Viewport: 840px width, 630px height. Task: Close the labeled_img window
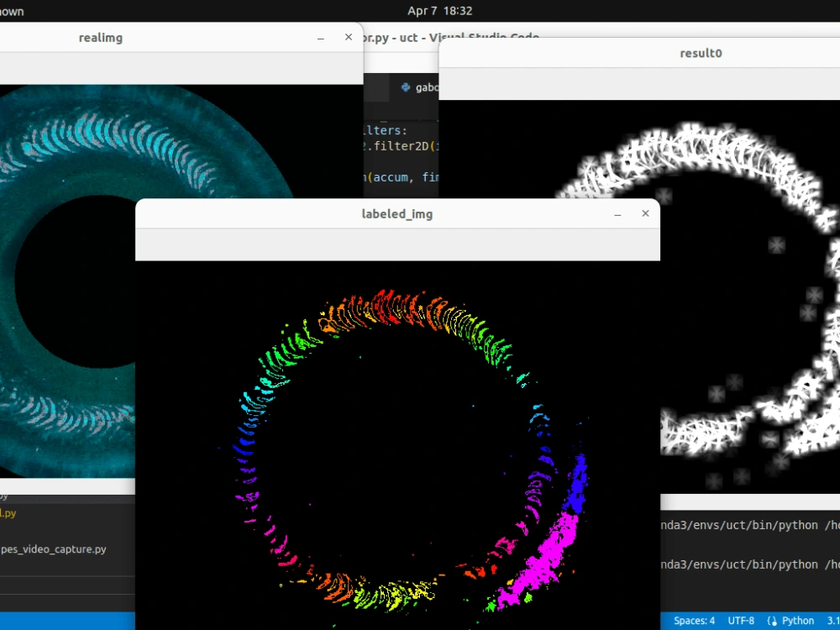coord(645,213)
